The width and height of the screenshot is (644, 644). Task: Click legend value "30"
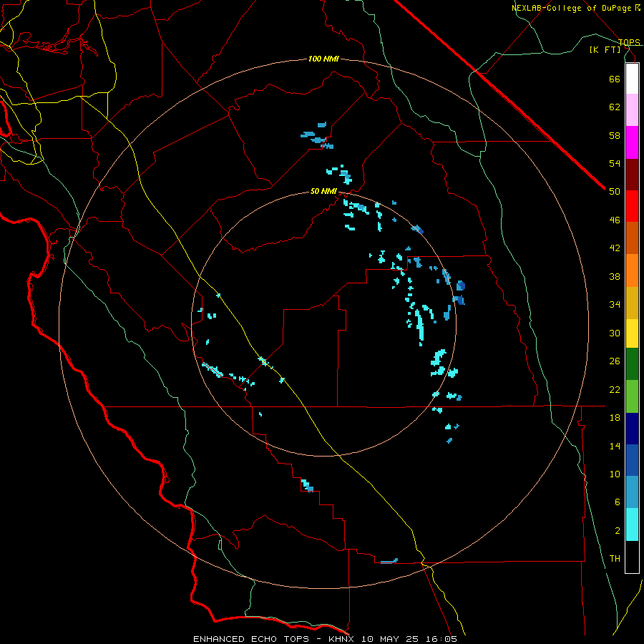pyautogui.click(x=615, y=333)
